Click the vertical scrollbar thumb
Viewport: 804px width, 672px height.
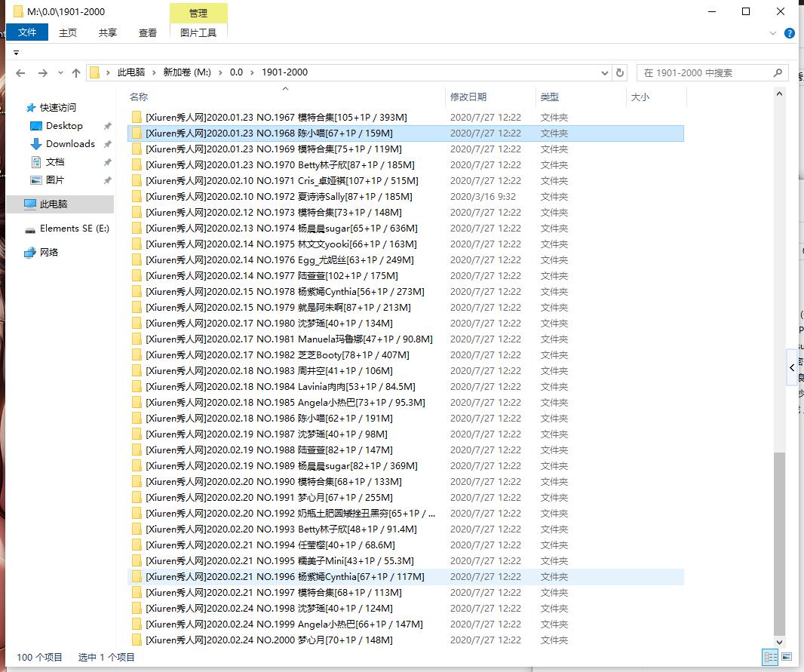[x=779, y=544]
